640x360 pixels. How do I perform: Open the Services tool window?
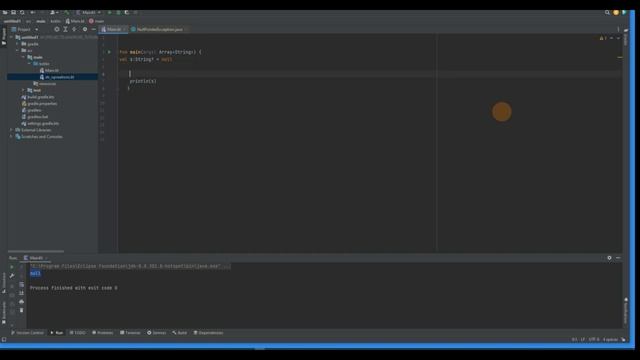point(156,333)
